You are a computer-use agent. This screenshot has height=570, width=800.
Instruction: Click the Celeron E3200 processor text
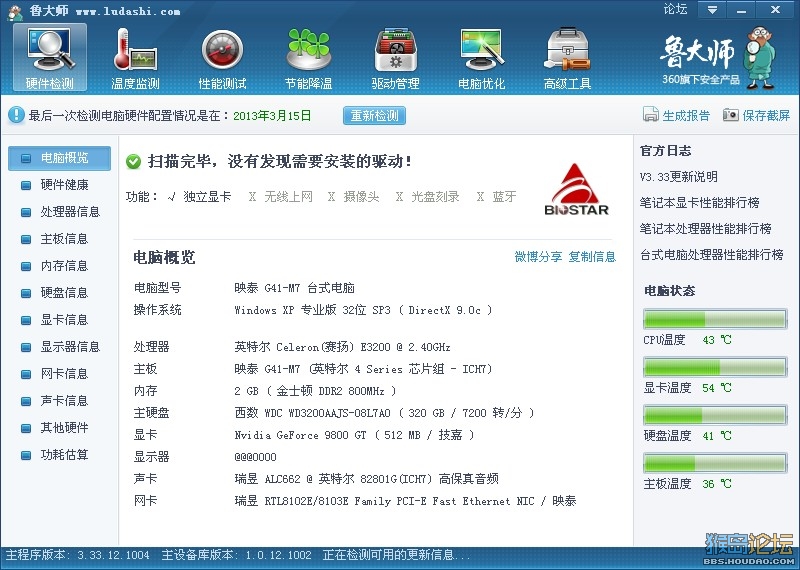342,348
